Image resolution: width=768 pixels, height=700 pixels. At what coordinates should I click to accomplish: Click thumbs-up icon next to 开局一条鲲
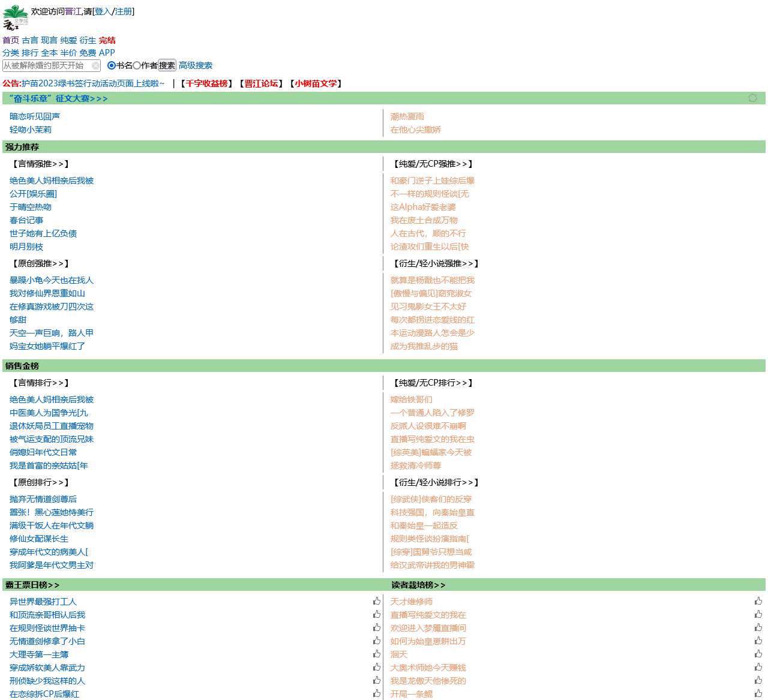pos(758,693)
